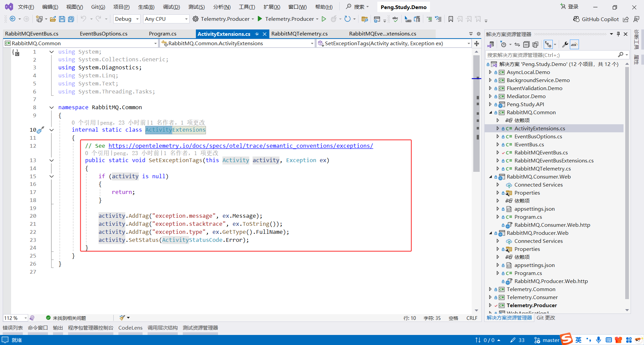
Task: Click the Toggle Bookmark icon in toolbar
Action: coord(451,19)
